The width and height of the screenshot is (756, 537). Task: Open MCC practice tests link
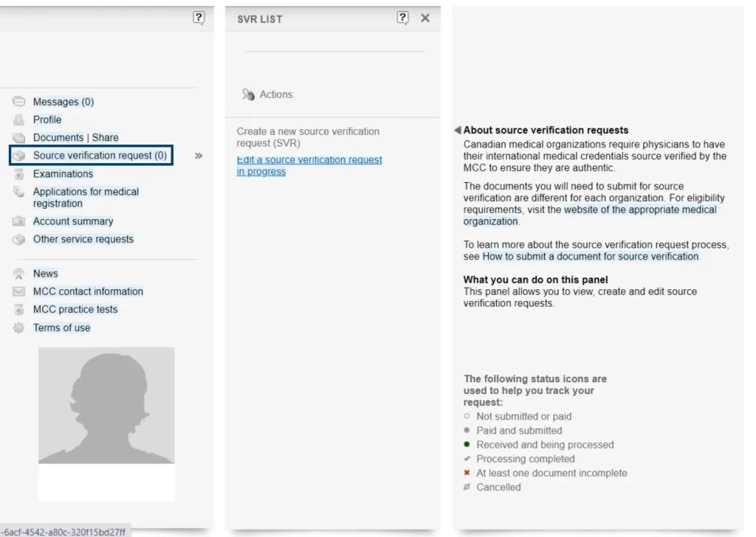tap(75, 310)
